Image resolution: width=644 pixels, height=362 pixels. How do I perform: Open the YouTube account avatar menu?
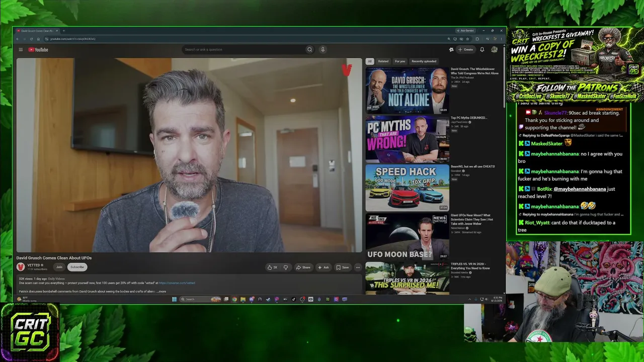(494, 50)
